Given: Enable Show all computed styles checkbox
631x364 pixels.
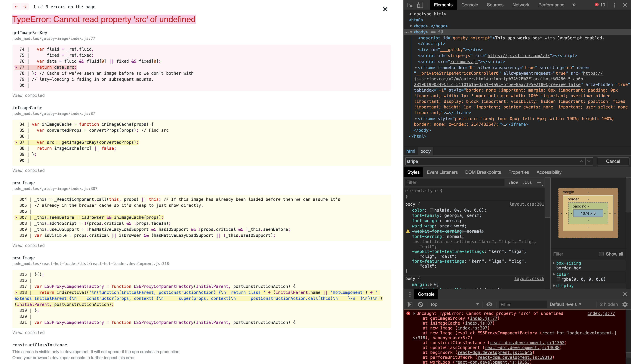Looking at the screenshot, I should click(601, 254).
